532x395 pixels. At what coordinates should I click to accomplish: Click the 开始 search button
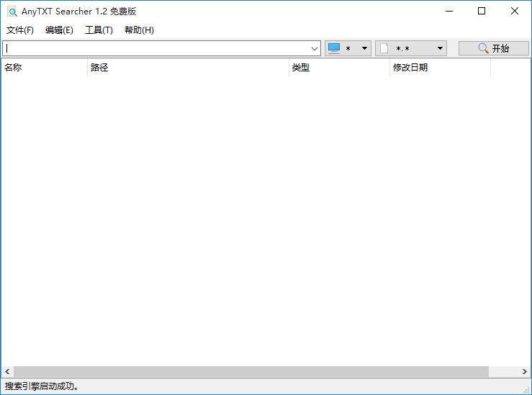coord(494,48)
